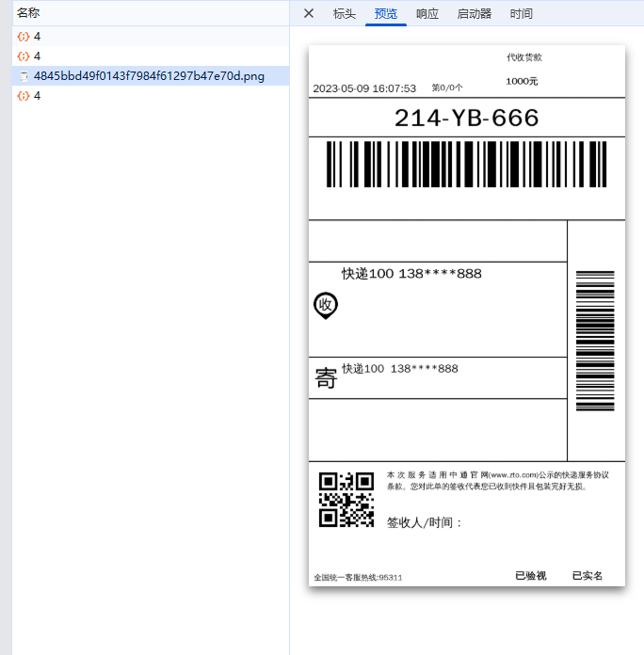Screen dimensions: 644x655
Task: Click the 214-YB-666 code on the label
Action: tap(466, 118)
